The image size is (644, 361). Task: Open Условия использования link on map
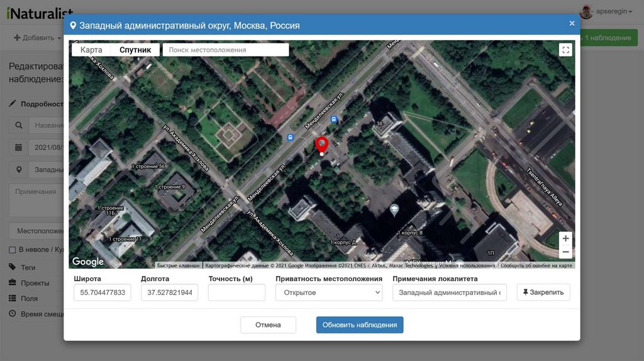point(467,265)
